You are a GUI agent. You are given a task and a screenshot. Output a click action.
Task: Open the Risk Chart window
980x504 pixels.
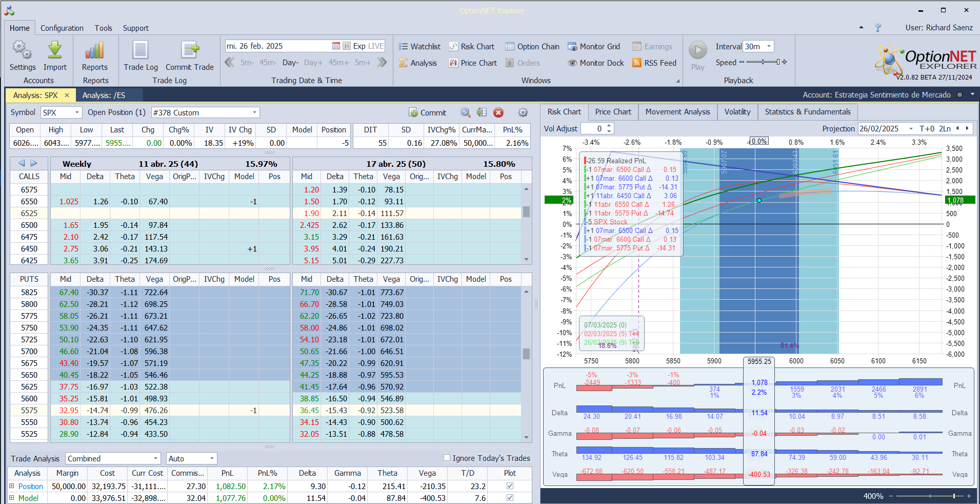[x=472, y=47]
